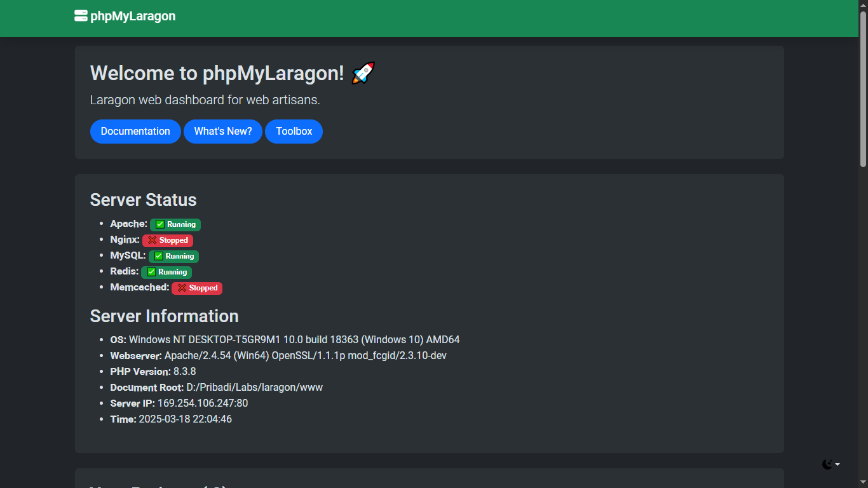This screenshot has height=488, width=868.
Task: Click the scrollbar up arrow
Action: click(x=863, y=5)
